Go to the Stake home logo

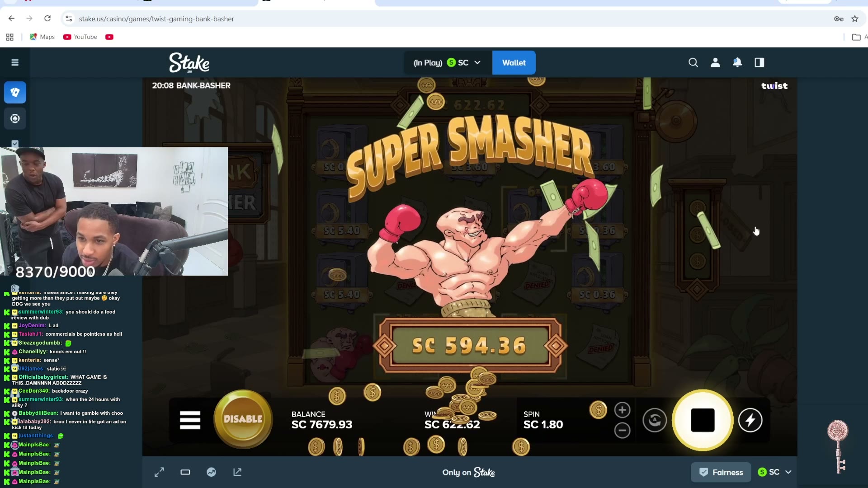[x=189, y=62]
